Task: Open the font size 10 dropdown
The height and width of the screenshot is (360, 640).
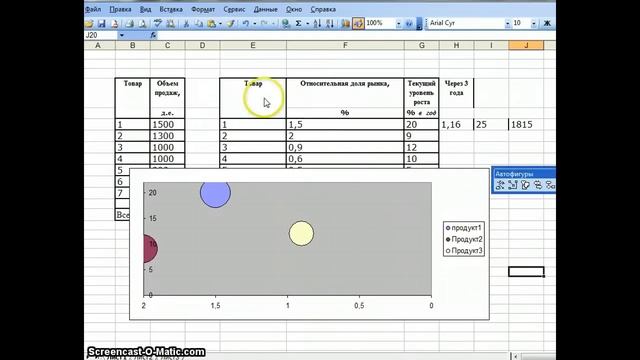Action: tap(533, 24)
